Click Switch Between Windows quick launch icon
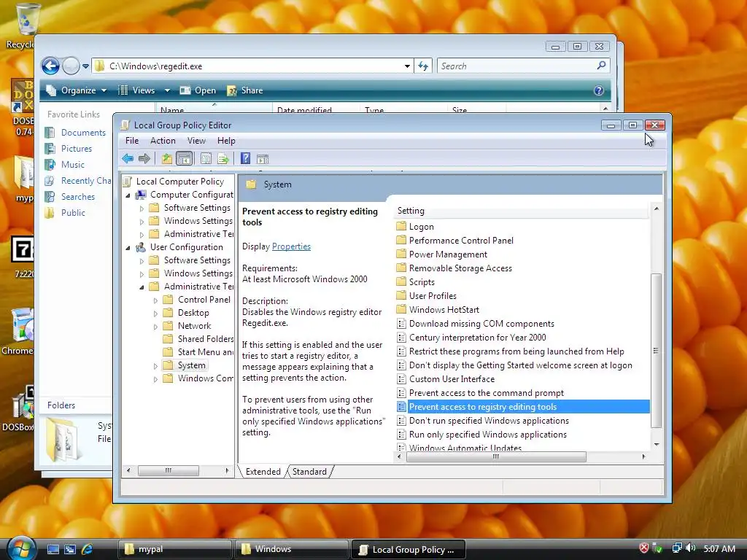 [x=70, y=549]
